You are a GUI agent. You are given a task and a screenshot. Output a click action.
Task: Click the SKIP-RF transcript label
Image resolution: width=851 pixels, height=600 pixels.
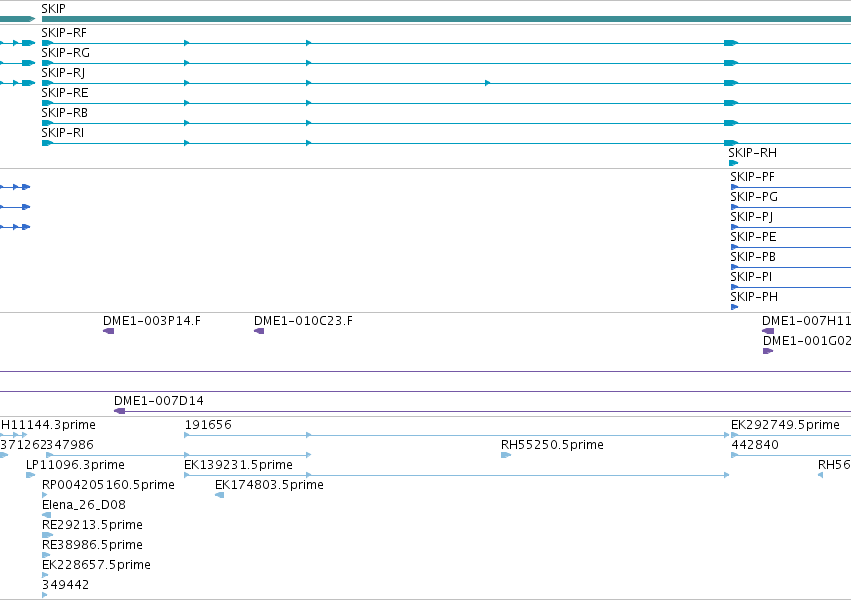(64, 33)
